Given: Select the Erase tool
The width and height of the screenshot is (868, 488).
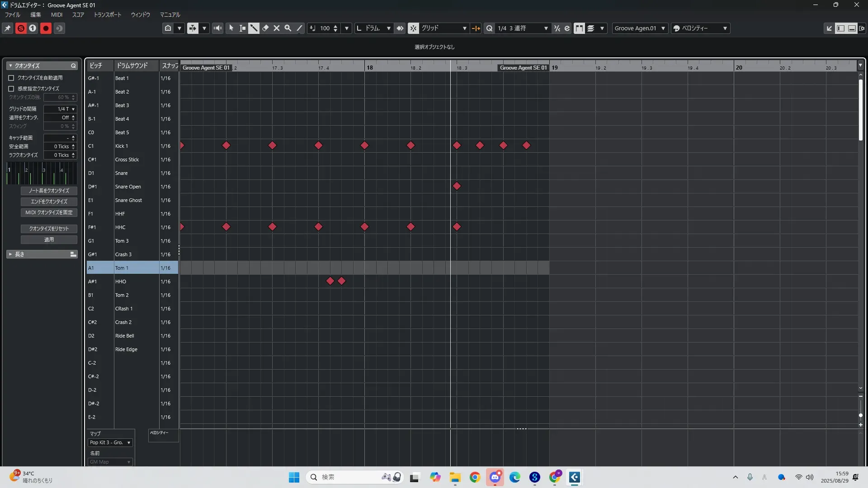Looking at the screenshot, I should [x=265, y=28].
